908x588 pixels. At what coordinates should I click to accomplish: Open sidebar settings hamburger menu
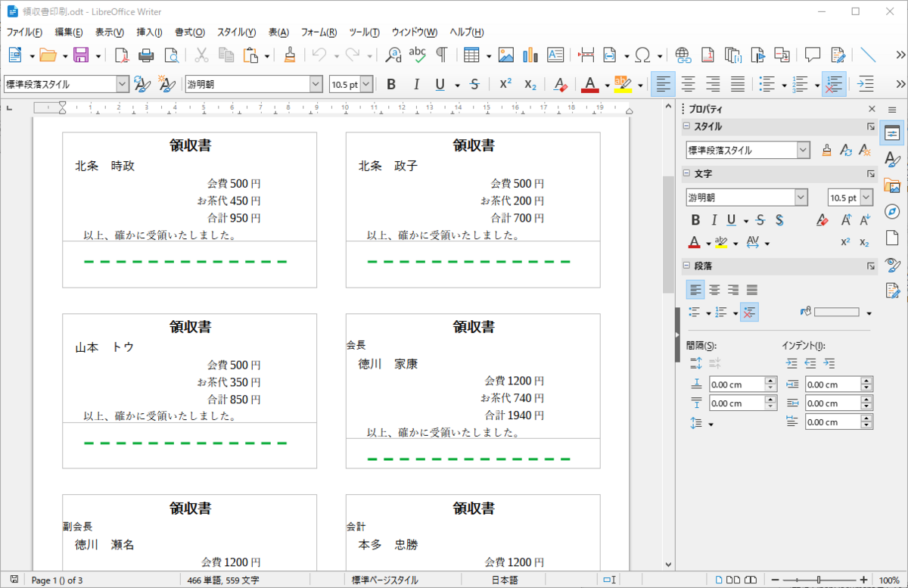click(x=892, y=109)
